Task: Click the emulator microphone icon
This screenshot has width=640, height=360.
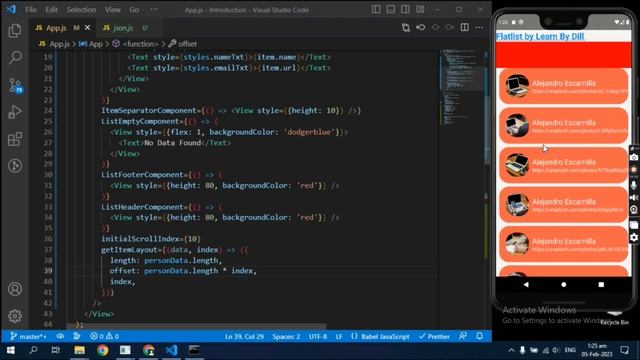Action: (634, 184)
